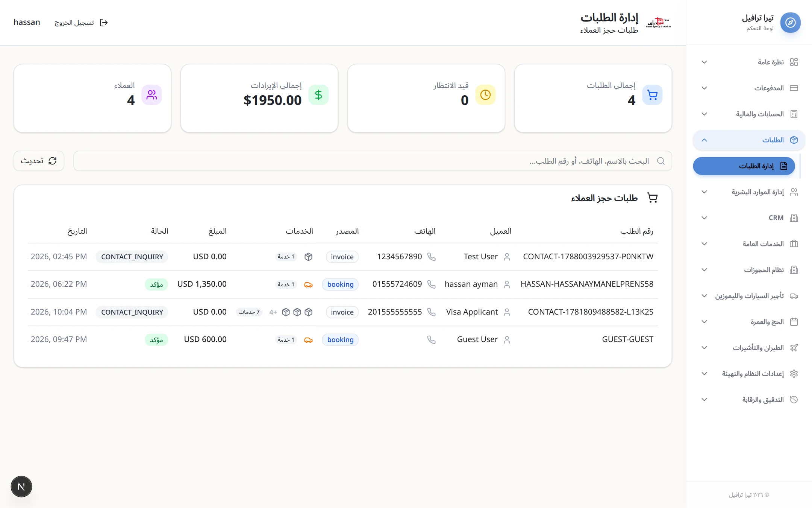The height and width of the screenshot is (508, 812).
Task: Click the person icon beside Visa Applicant
Action: click(507, 312)
